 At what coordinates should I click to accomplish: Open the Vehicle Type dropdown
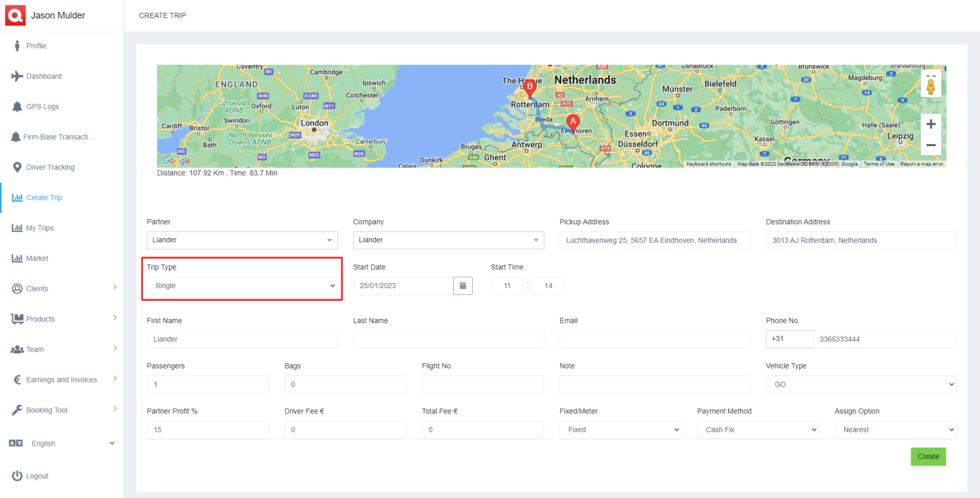pos(861,384)
